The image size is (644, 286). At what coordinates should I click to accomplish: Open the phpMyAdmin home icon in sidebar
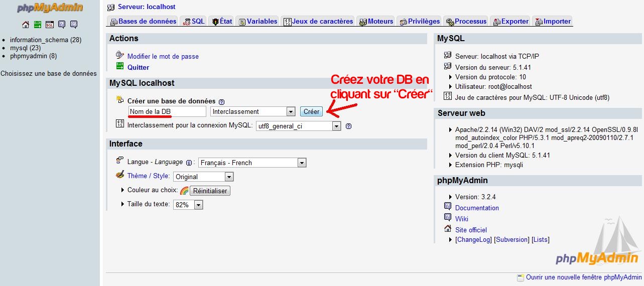click(x=26, y=24)
